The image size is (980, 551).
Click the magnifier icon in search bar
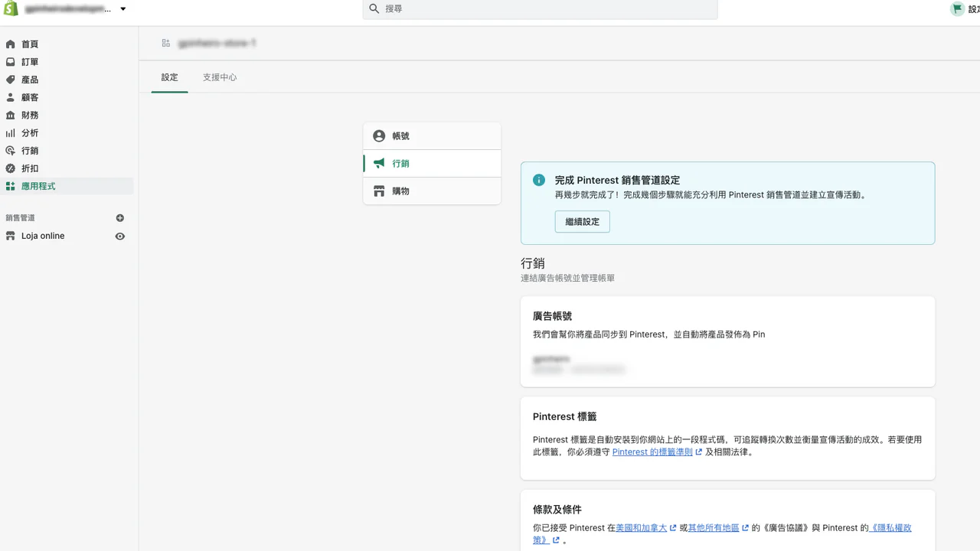click(x=374, y=8)
